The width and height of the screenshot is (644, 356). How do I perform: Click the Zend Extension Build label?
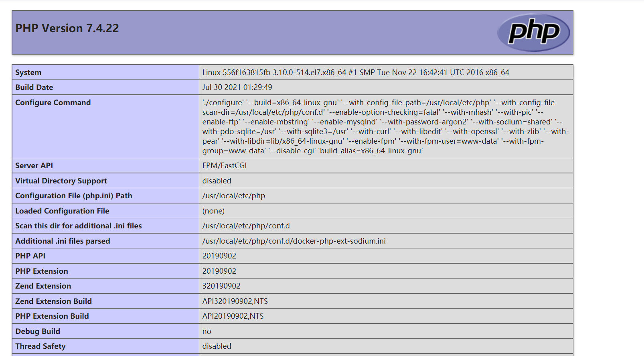coord(54,301)
